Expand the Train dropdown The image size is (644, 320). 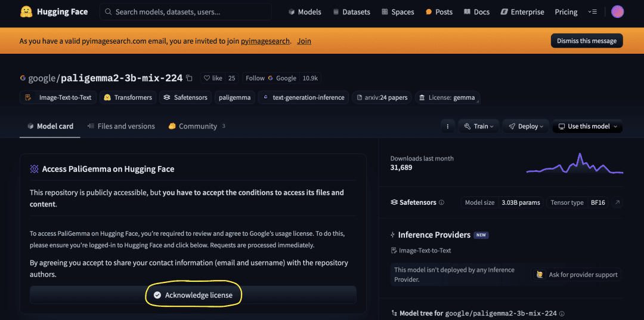(478, 127)
